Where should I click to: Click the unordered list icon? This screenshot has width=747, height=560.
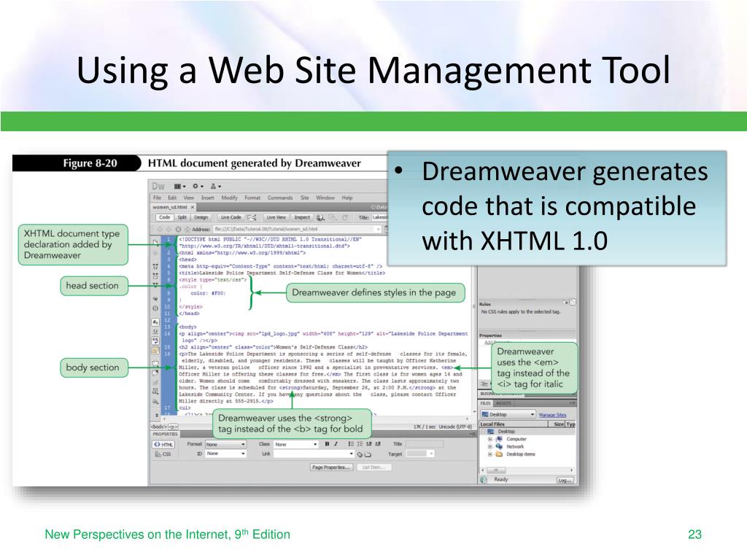(351, 444)
